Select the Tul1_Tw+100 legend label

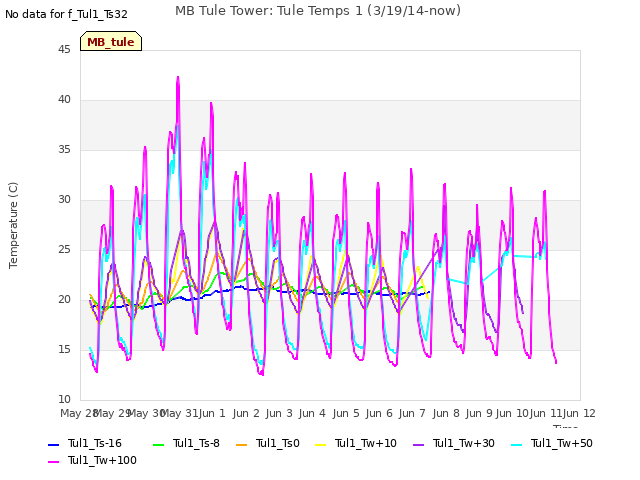pos(102,461)
